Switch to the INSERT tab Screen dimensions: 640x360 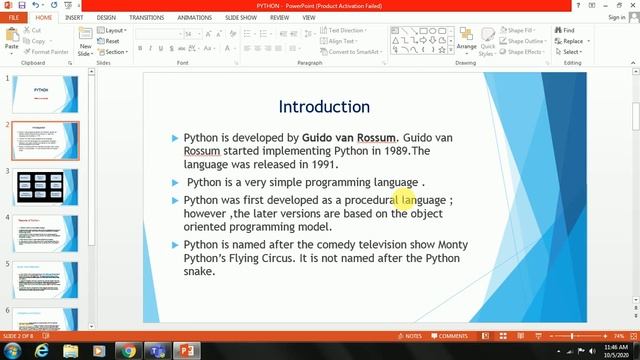[74, 18]
